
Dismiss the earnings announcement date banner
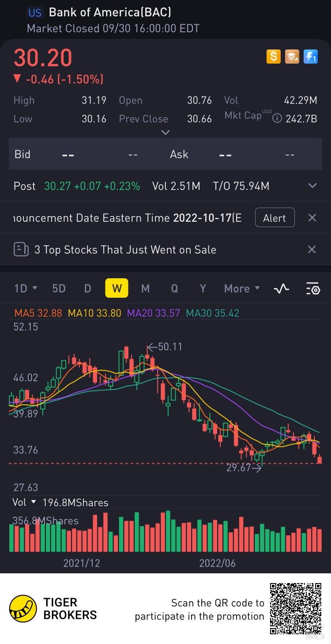point(312,218)
